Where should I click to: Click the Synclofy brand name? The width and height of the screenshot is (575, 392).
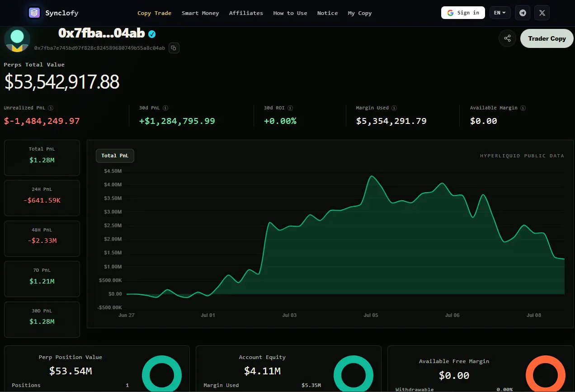click(x=62, y=13)
